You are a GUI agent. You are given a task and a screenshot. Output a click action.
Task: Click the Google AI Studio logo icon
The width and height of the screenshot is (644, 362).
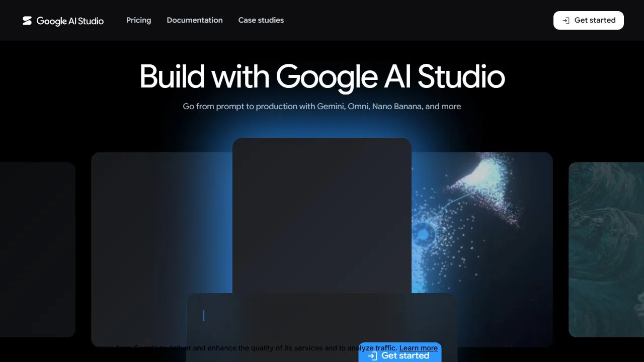point(27,21)
